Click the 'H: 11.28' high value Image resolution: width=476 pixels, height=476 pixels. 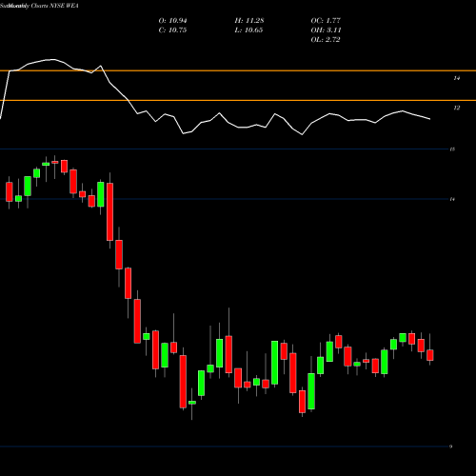(x=249, y=21)
